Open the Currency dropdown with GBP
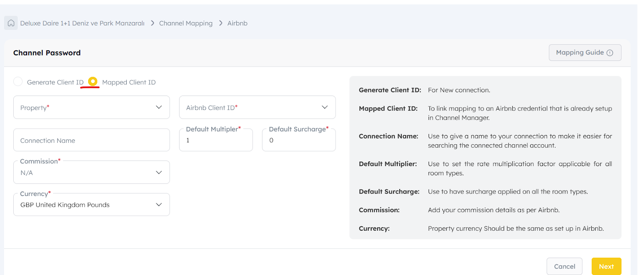This screenshot has width=644, height=275. click(x=91, y=204)
